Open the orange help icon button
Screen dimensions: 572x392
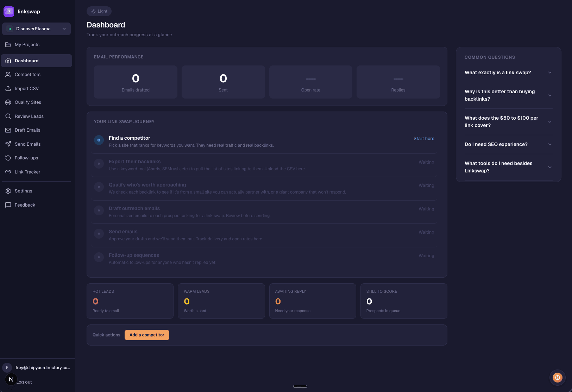coord(557,378)
